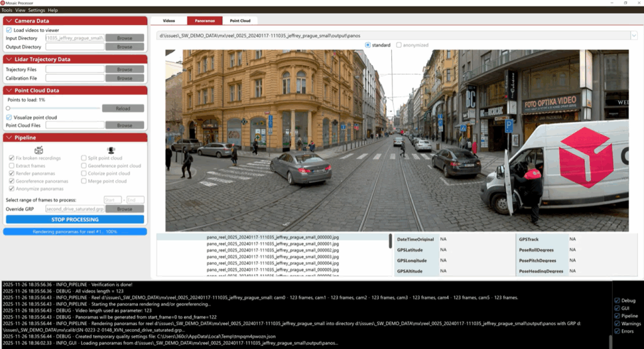Toggle the Warnings log filter
The height and width of the screenshot is (349, 644).
[x=616, y=323]
